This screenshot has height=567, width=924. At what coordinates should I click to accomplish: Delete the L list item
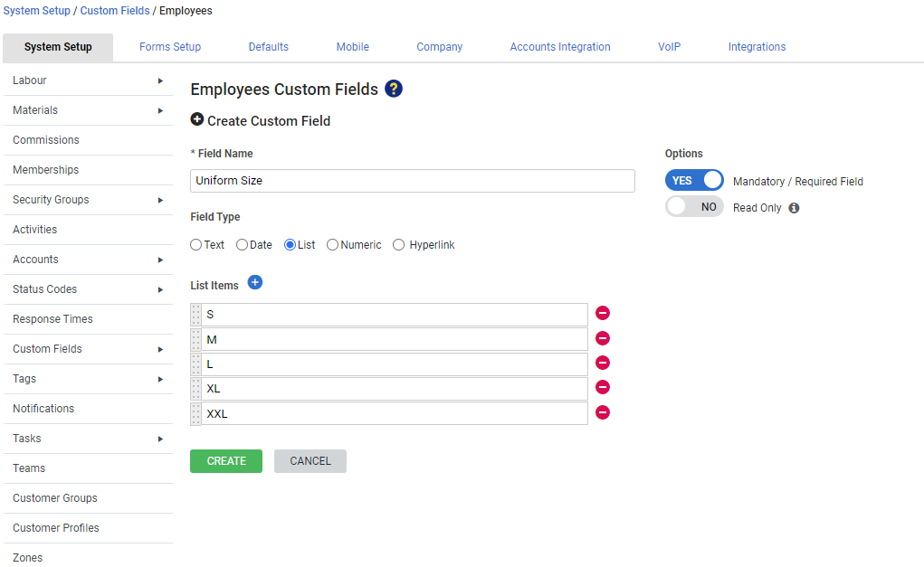tap(602, 363)
